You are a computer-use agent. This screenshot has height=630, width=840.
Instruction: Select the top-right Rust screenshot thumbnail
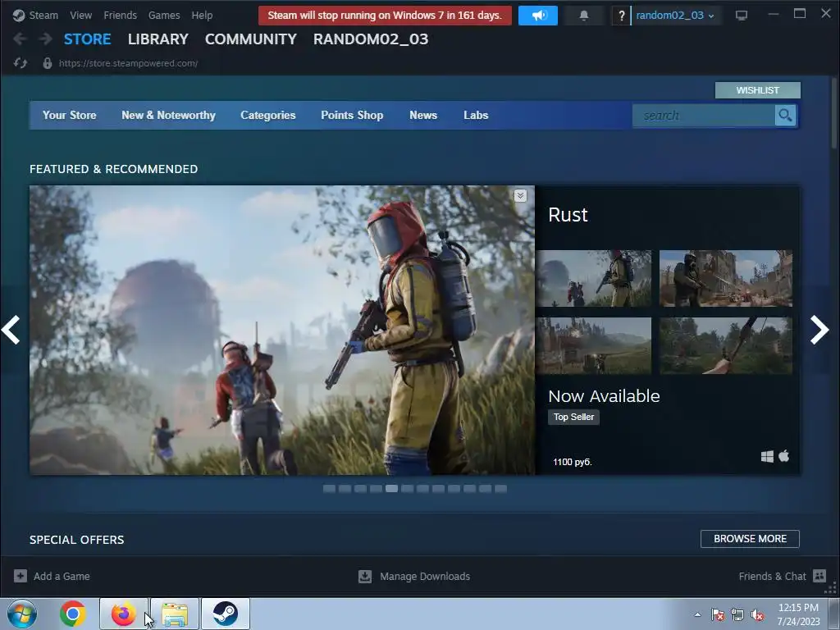725,278
